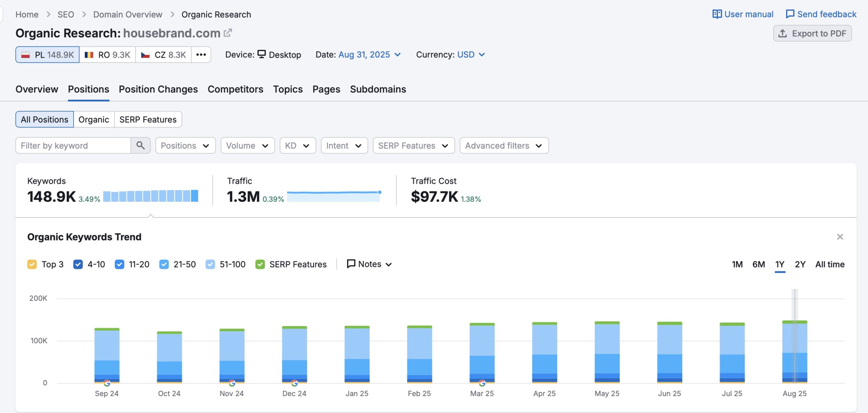Select the Poland PL 148.9K database
Screen dimensions: 868x413
click(x=47, y=55)
